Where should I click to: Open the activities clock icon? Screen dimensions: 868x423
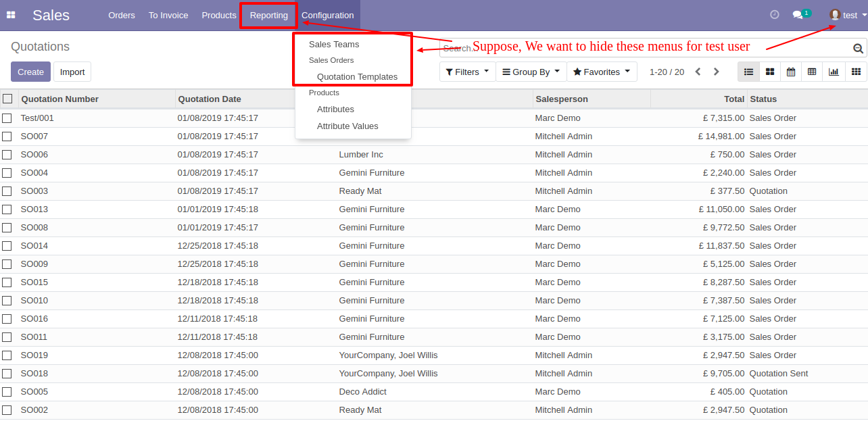[775, 15]
